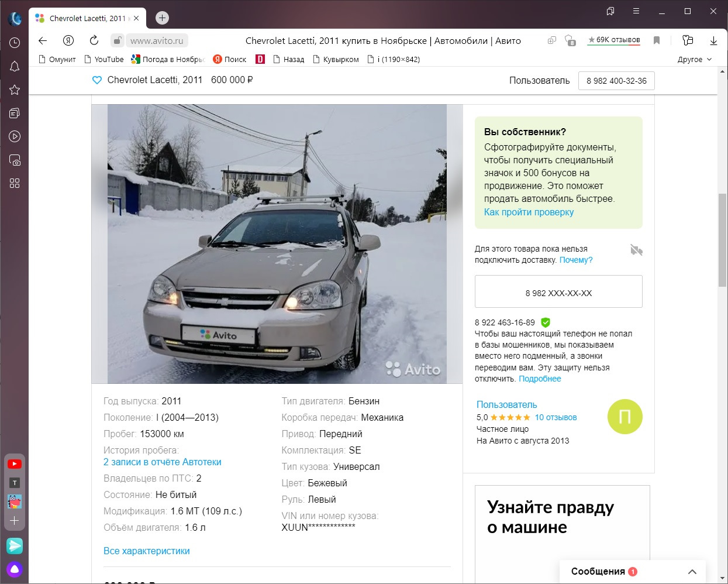Open 'Назад' bookmark

point(288,59)
